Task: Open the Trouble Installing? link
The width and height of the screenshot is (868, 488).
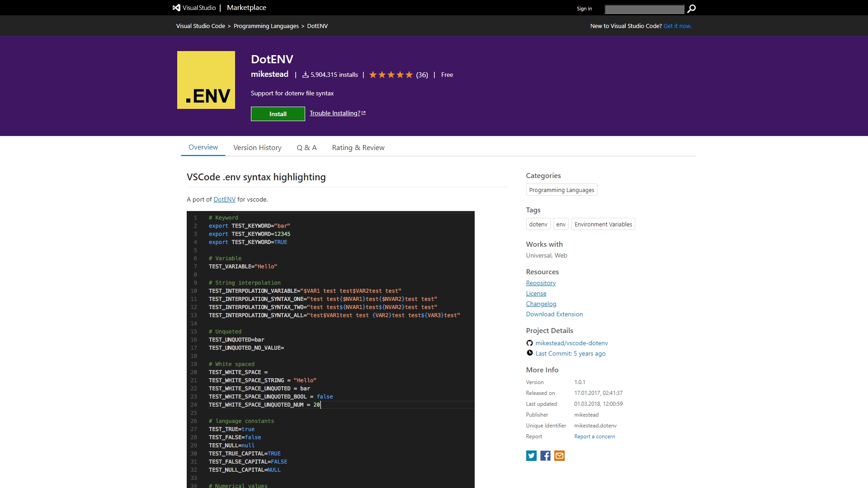Action: click(337, 113)
